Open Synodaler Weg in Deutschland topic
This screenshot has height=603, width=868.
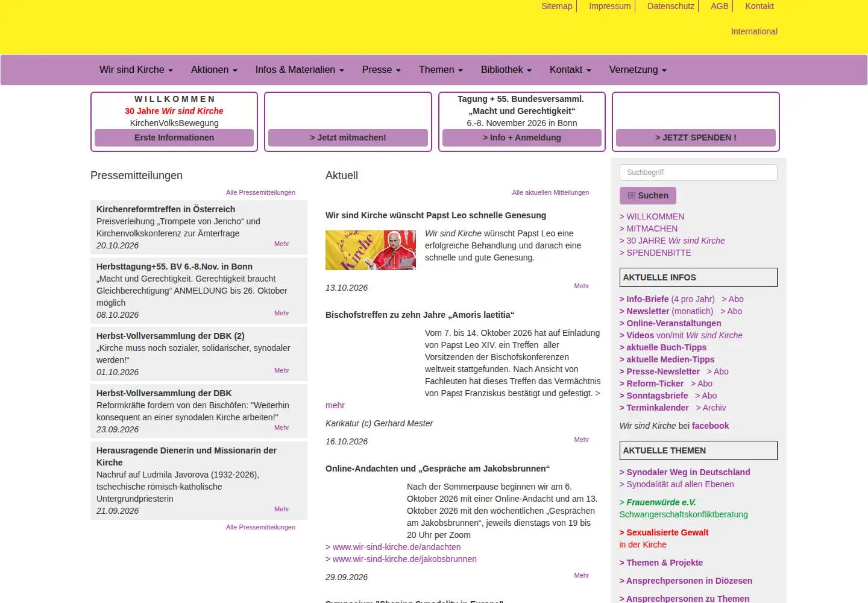685,472
